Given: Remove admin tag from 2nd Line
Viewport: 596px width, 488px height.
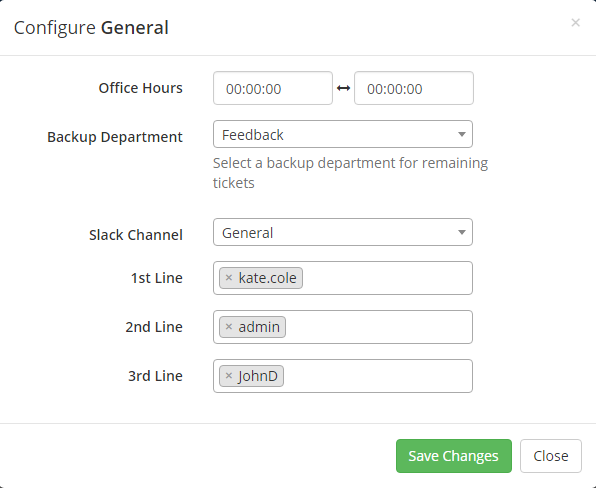Looking at the screenshot, I should (229, 327).
